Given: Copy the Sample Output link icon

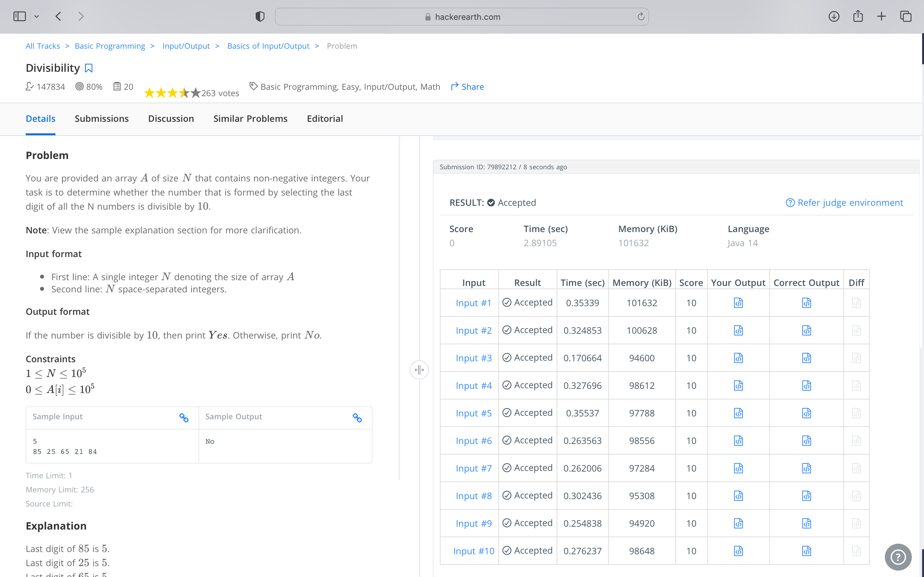Looking at the screenshot, I should pyautogui.click(x=357, y=417).
